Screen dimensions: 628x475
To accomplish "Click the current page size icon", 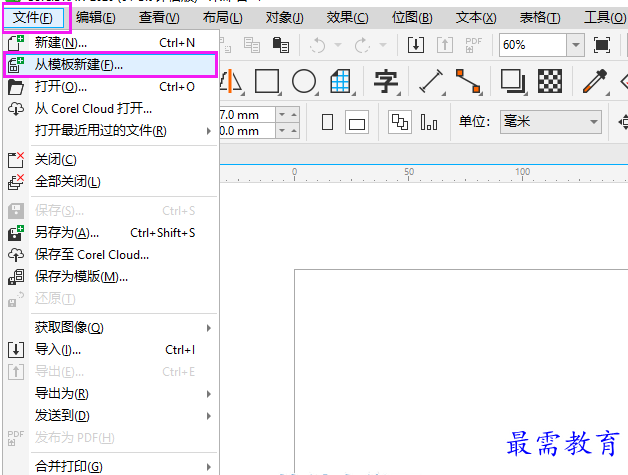I will coord(429,122).
